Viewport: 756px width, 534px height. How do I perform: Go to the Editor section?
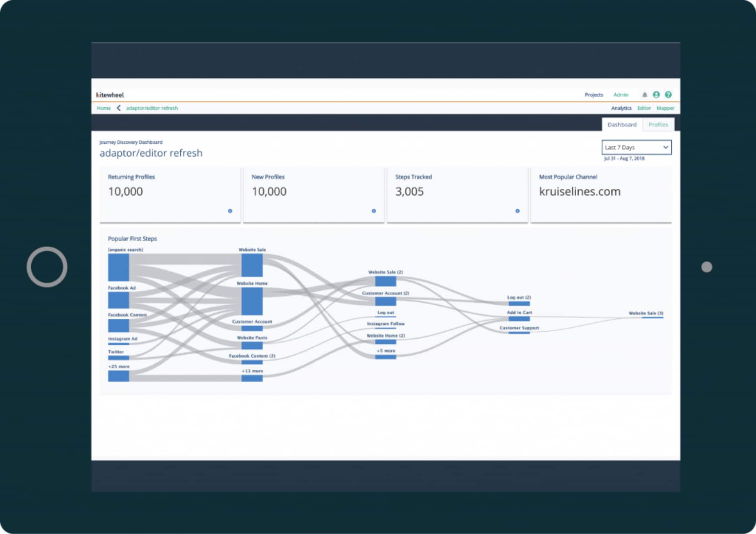(644, 108)
